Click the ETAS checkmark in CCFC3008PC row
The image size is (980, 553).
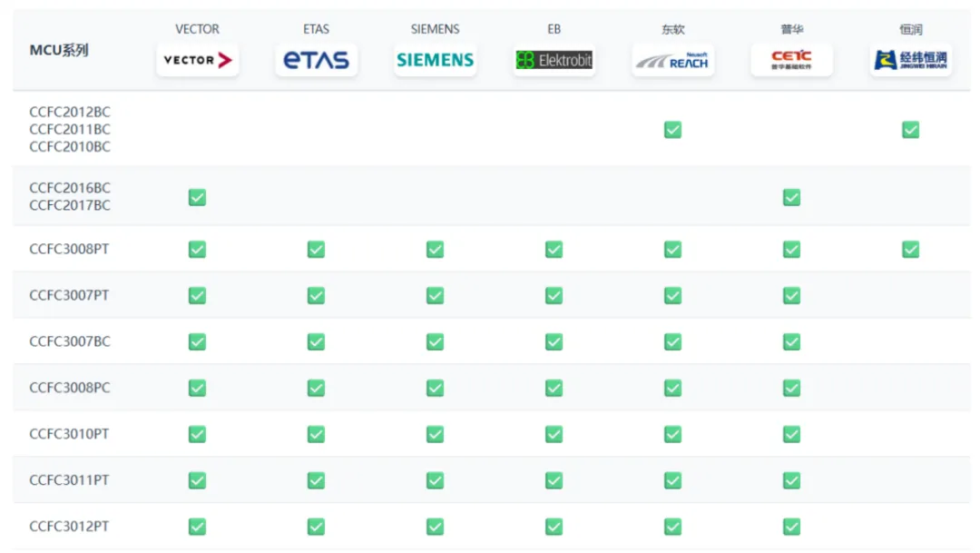(317, 388)
